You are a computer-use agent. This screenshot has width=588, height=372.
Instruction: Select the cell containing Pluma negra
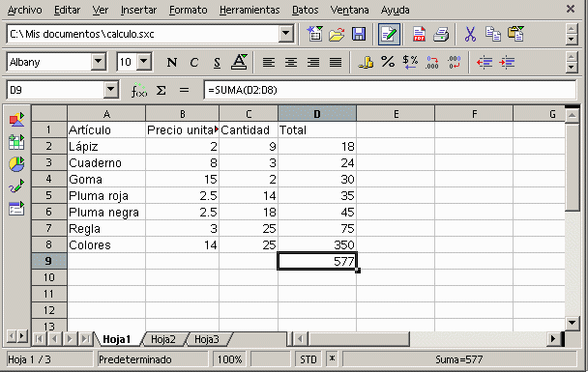(x=106, y=212)
